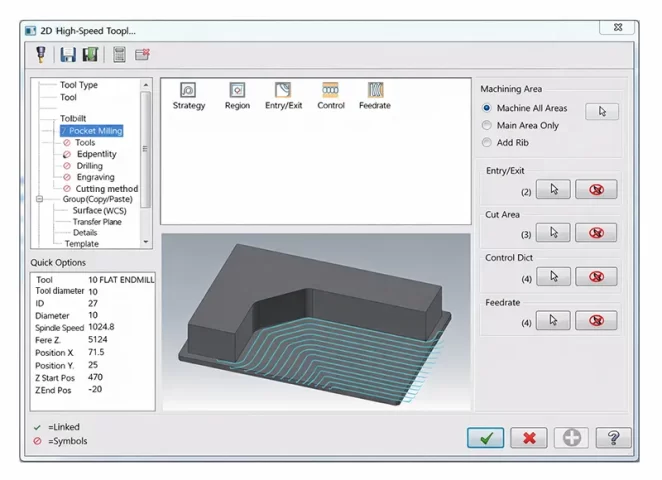Click tree scrollbar down arrow
Viewport: 662px width, 480px height.
146,242
